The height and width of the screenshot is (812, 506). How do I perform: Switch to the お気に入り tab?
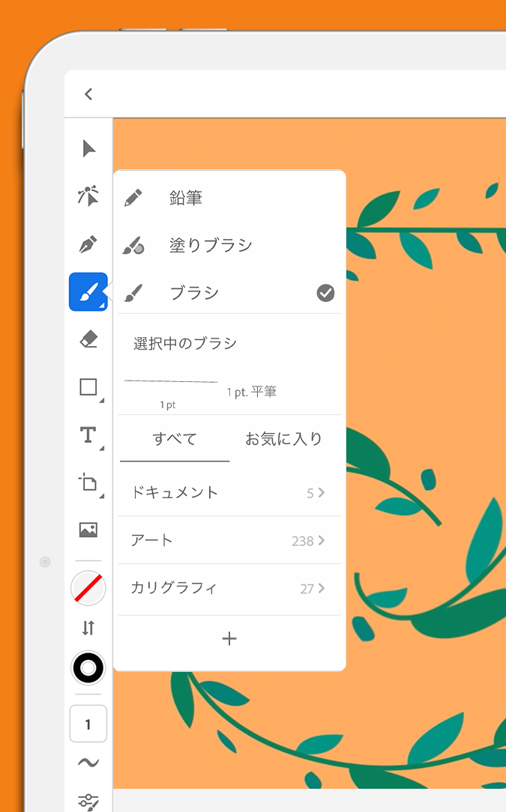(283, 439)
